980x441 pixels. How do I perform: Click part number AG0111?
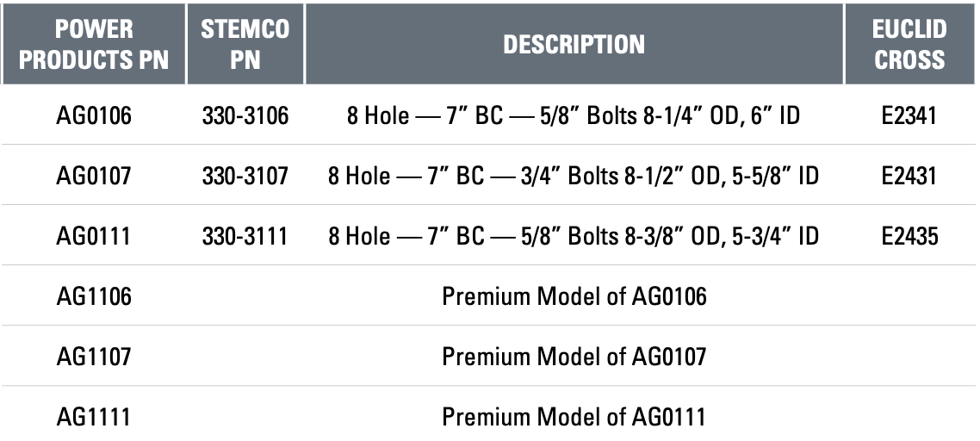pyautogui.click(x=94, y=237)
